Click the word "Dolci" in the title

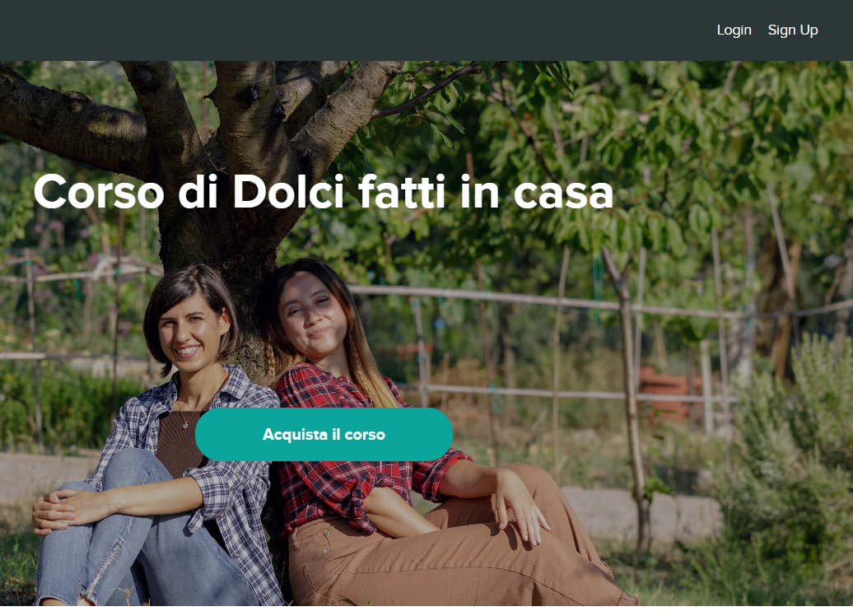[288, 192]
